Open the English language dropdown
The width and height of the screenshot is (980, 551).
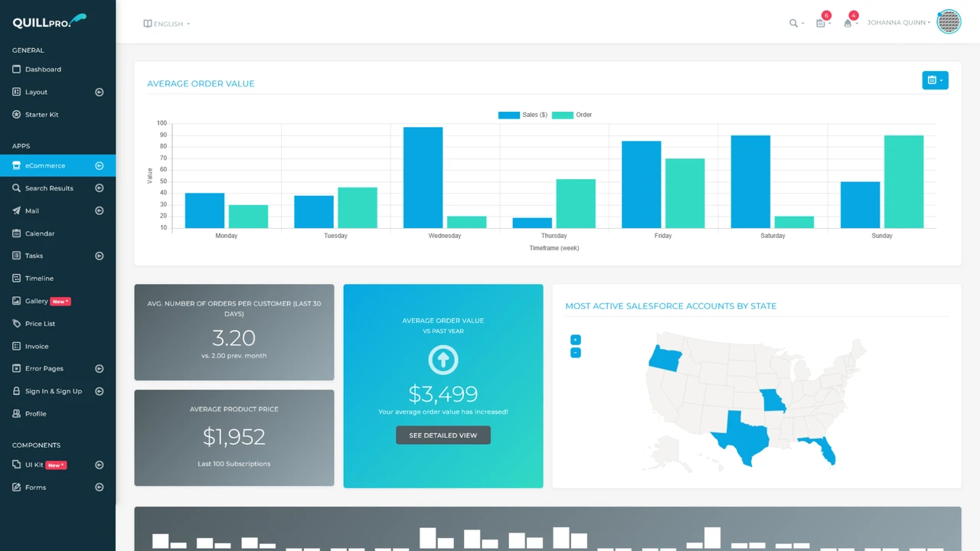(x=167, y=24)
